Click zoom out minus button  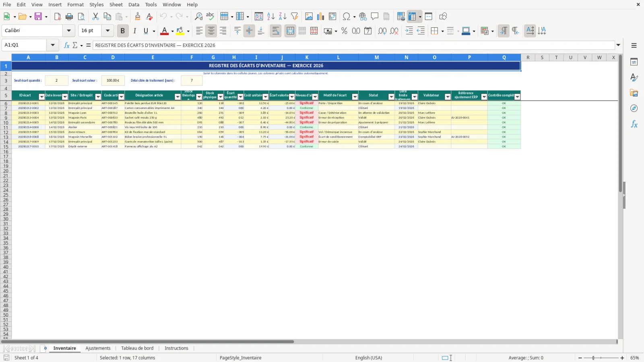(x=580, y=358)
